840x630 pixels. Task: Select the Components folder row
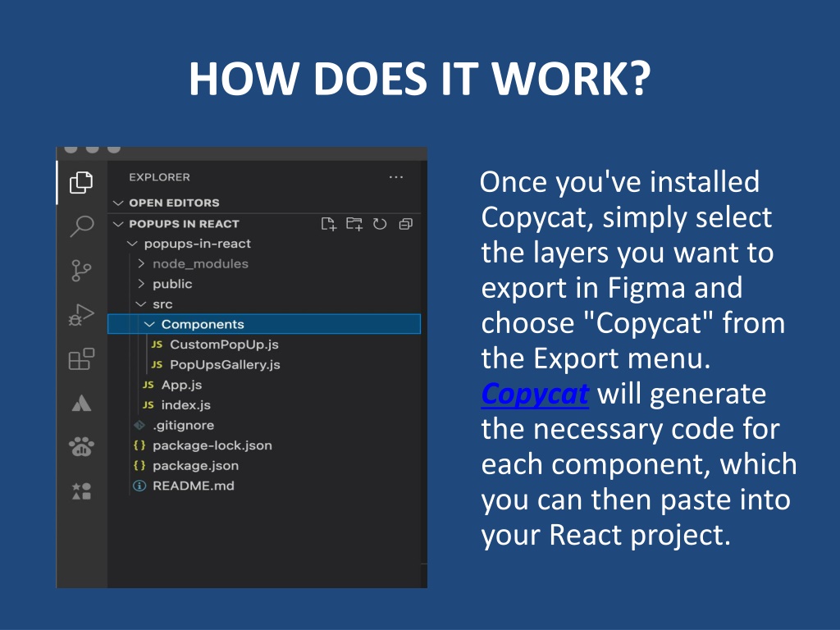264,324
